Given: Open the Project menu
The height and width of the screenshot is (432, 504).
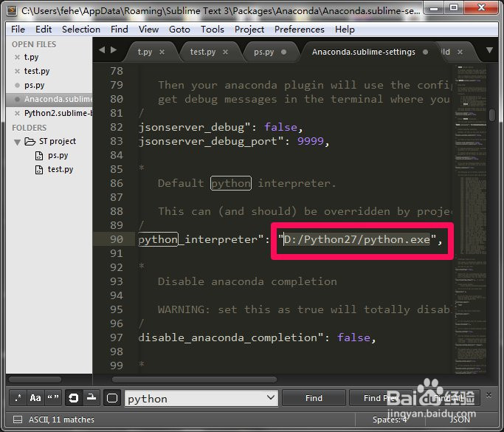Looking at the screenshot, I should pyautogui.click(x=249, y=30).
